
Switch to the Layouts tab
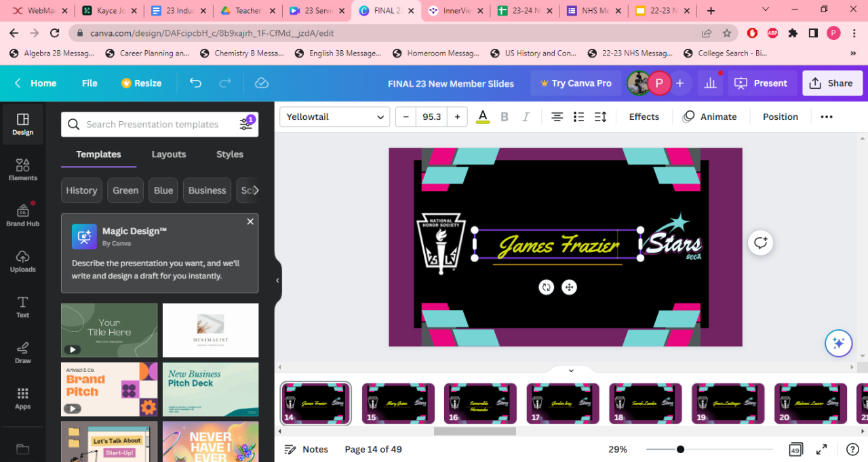168,154
